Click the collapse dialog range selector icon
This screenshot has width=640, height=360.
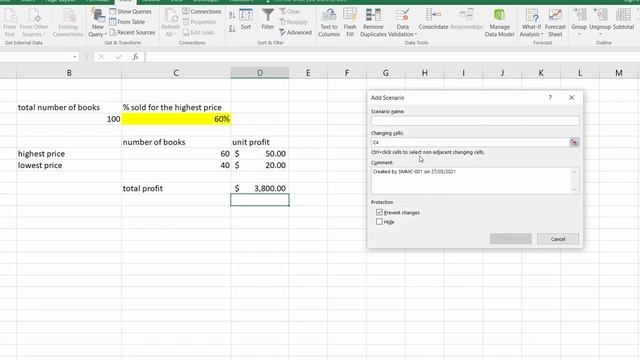tap(574, 142)
